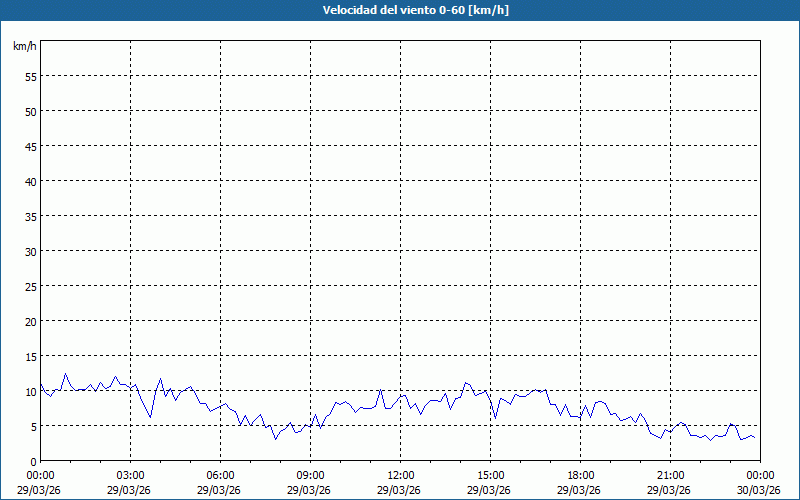Viewport: 800px width, 500px height.
Task: Select the 50 value on the y-axis
Action: (30, 111)
